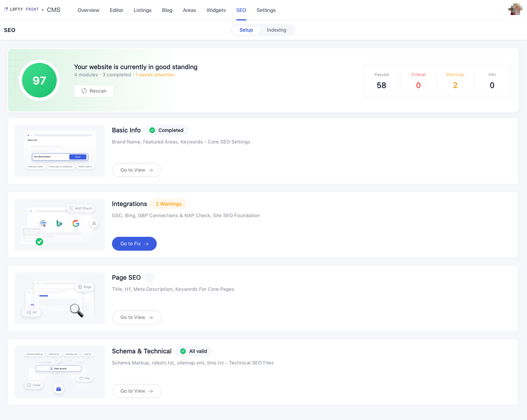
Task: Switch to the Indexing tab
Action: tap(276, 30)
